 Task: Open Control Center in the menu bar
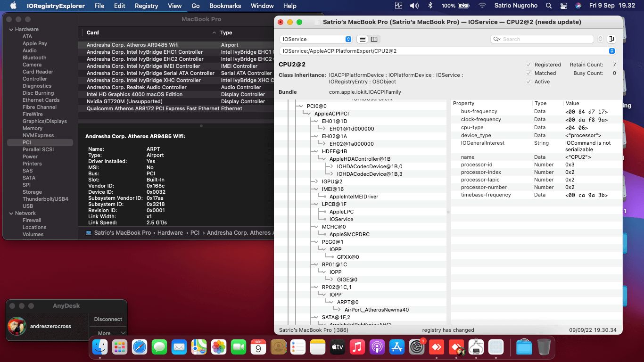[563, 6]
